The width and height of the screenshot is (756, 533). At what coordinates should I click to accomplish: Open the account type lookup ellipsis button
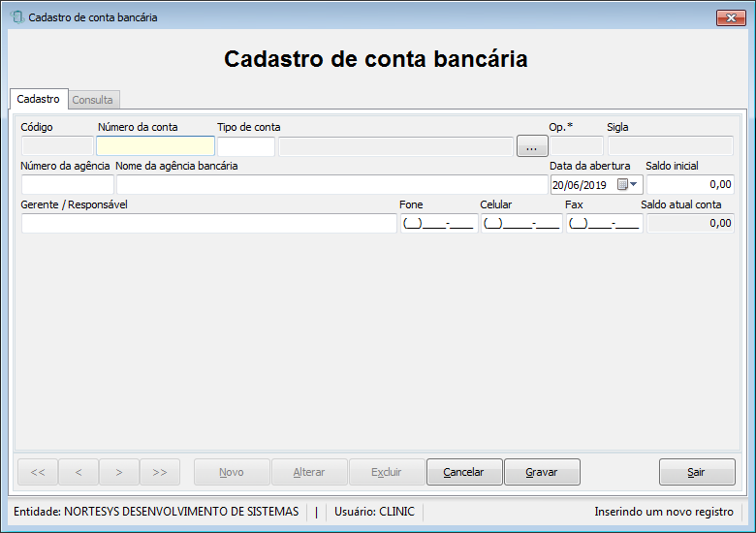click(532, 146)
